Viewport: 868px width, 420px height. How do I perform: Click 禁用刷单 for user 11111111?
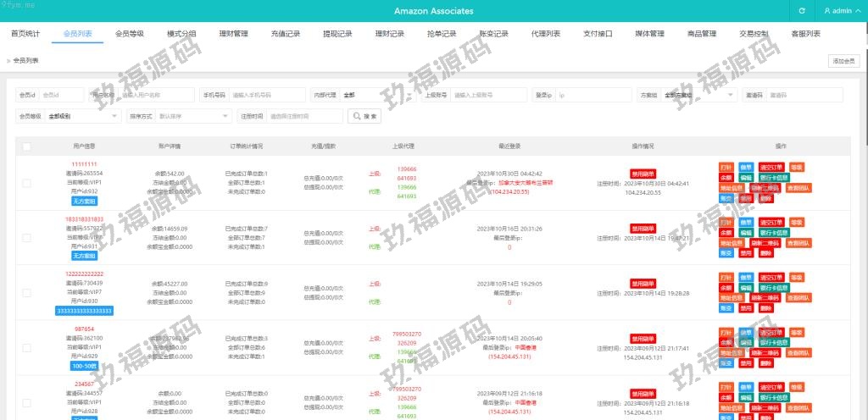coord(643,173)
